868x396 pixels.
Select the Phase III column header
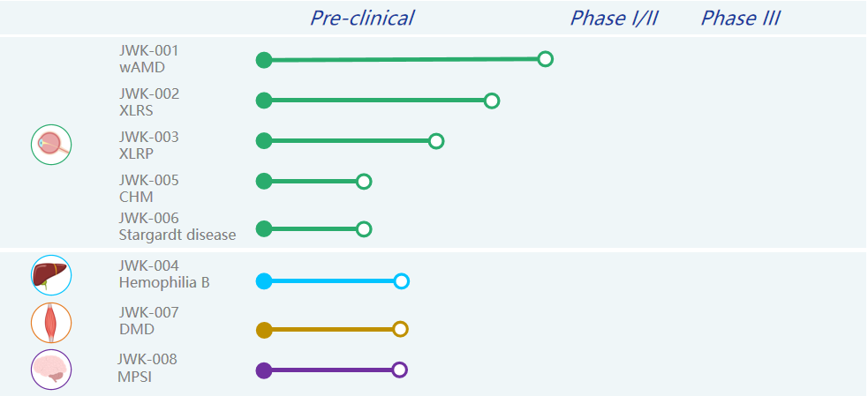point(741,18)
